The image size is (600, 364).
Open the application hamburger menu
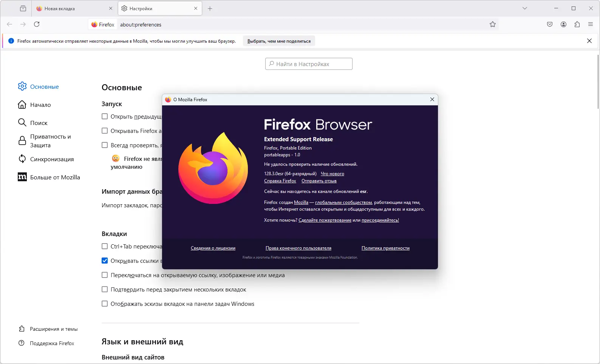[x=591, y=25]
